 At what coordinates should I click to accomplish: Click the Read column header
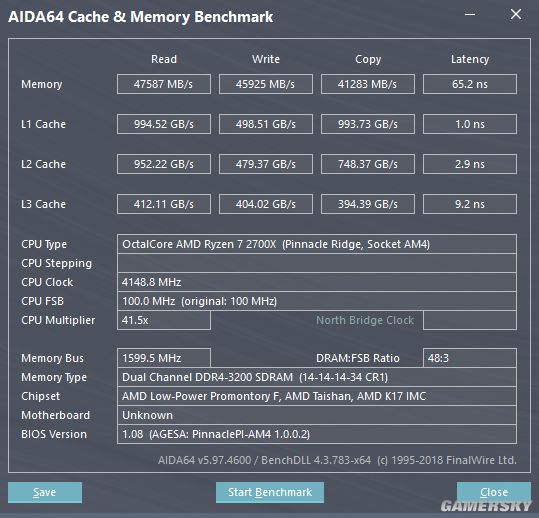(164, 59)
